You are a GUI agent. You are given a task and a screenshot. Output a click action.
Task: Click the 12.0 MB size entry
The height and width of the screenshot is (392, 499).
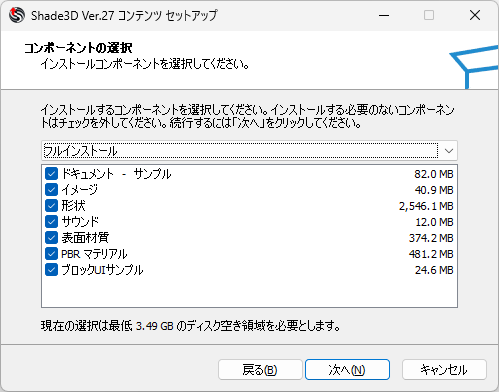434,222
